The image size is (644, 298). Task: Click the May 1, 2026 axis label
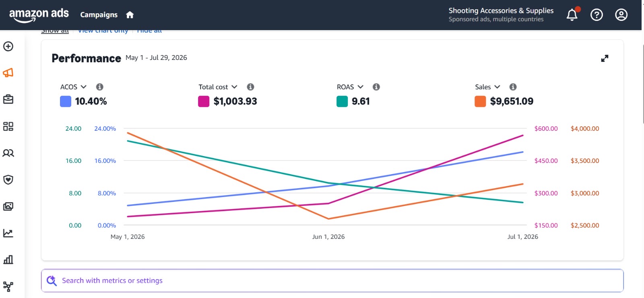tap(128, 236)
